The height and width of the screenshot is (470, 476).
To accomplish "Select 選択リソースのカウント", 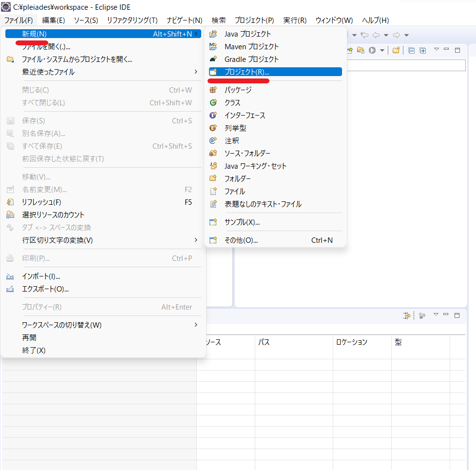I will [x=103, y=215].
